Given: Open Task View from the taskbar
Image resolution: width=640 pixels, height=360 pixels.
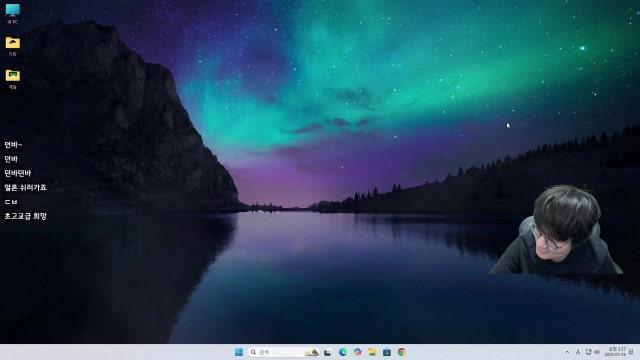Looking at the screenshot, I should (x=327, y=352).
